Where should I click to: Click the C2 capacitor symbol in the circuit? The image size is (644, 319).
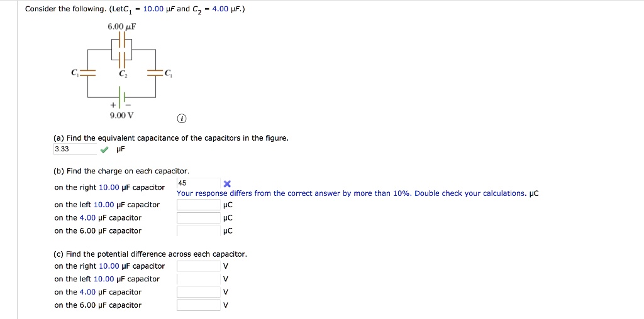pyautogui.click(x=122, y=61)
